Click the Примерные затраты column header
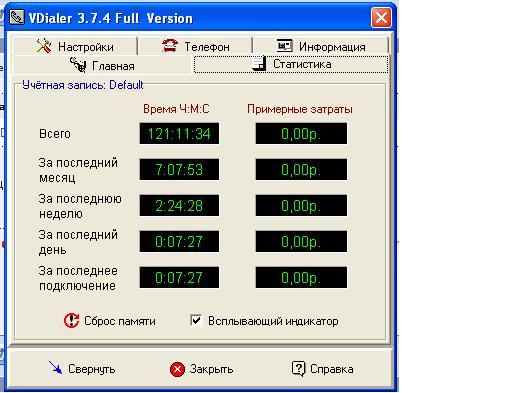 coord(300,109)
